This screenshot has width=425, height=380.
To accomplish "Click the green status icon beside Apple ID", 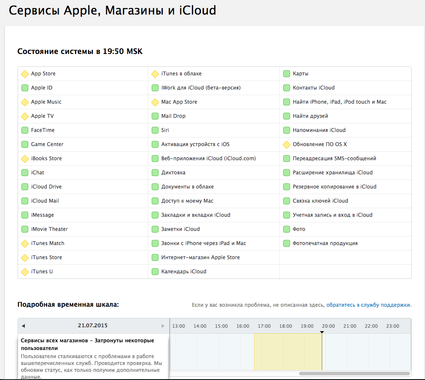I will tap(25, 88).
